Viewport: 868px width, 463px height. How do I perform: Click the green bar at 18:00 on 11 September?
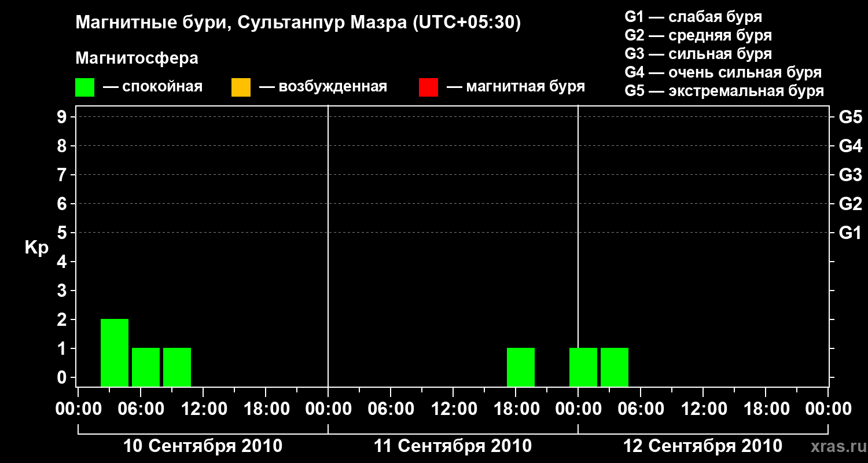pos(521,367)
